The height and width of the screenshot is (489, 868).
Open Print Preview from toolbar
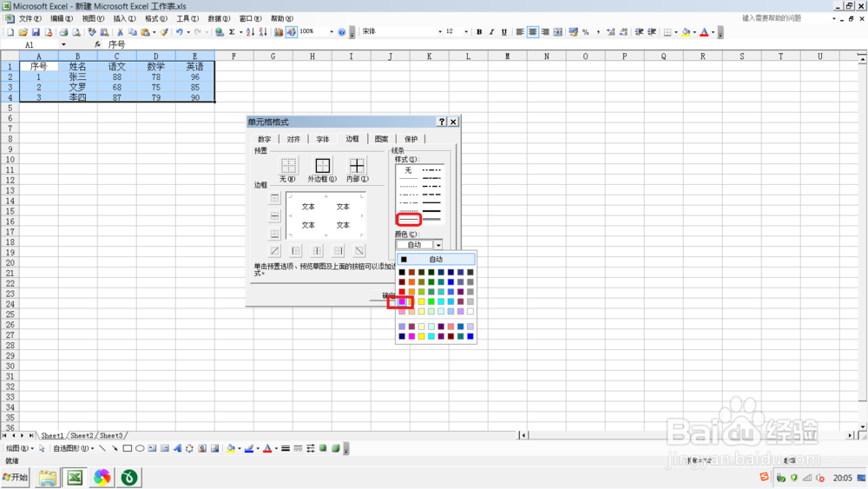tap(76, 32)
